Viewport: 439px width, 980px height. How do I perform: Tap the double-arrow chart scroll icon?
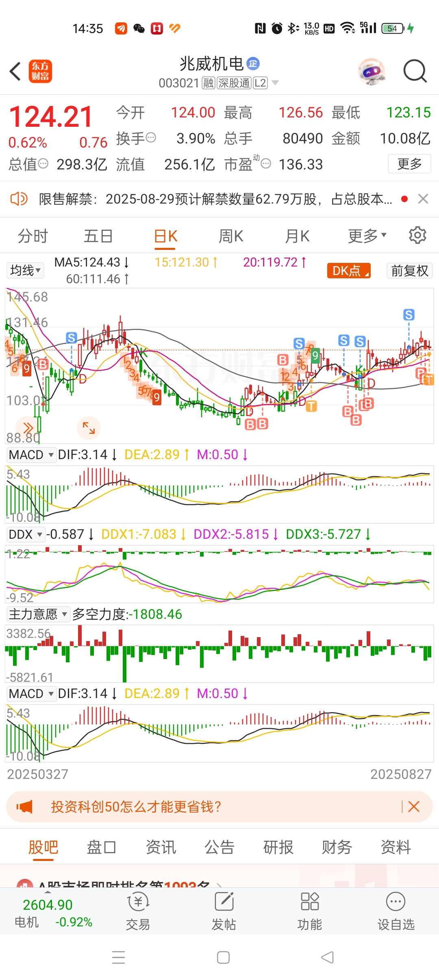coord(28,428)
